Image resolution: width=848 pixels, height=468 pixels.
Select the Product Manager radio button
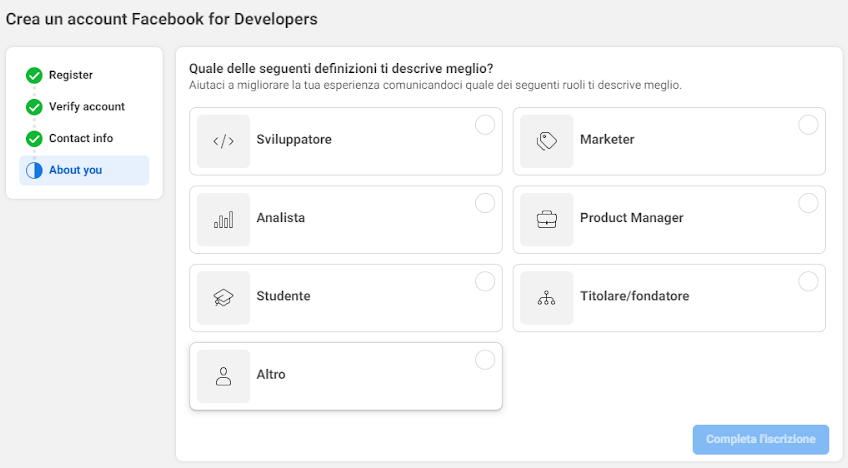(808, 203)
